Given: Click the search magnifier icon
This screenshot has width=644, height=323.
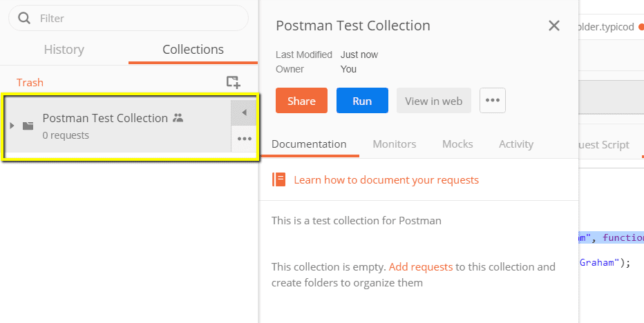Looking at the screenshot, I should pos(24,18).
